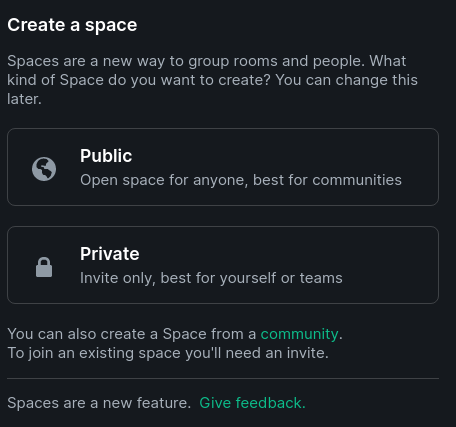Choose the Private space option card
The height and width of the screenshot is (427, 456).
[223, 265]
